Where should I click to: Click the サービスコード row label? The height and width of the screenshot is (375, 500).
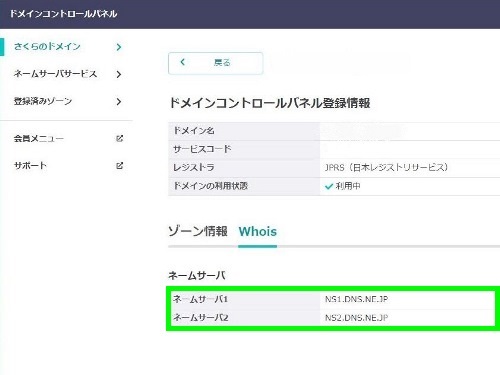[x=202, y=149]
